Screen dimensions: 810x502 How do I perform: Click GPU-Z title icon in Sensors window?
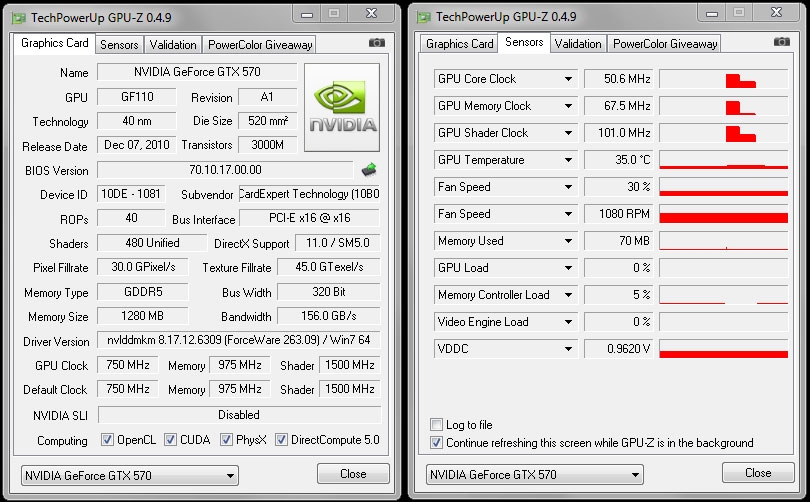click(424, 17)
